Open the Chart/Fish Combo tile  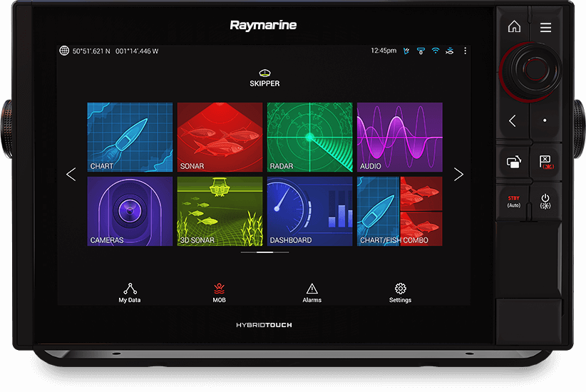coord(400,212)
